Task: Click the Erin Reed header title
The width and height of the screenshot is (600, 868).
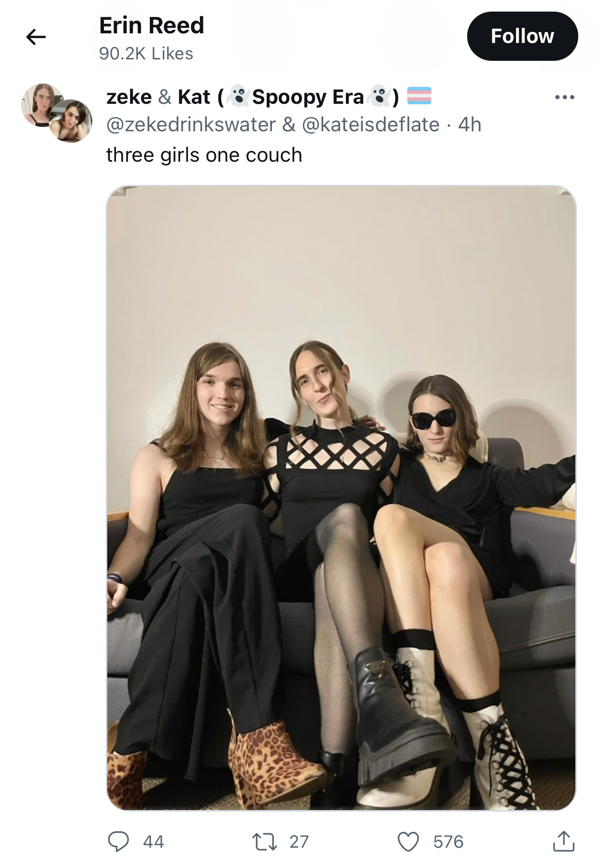Action: (152, 26)
